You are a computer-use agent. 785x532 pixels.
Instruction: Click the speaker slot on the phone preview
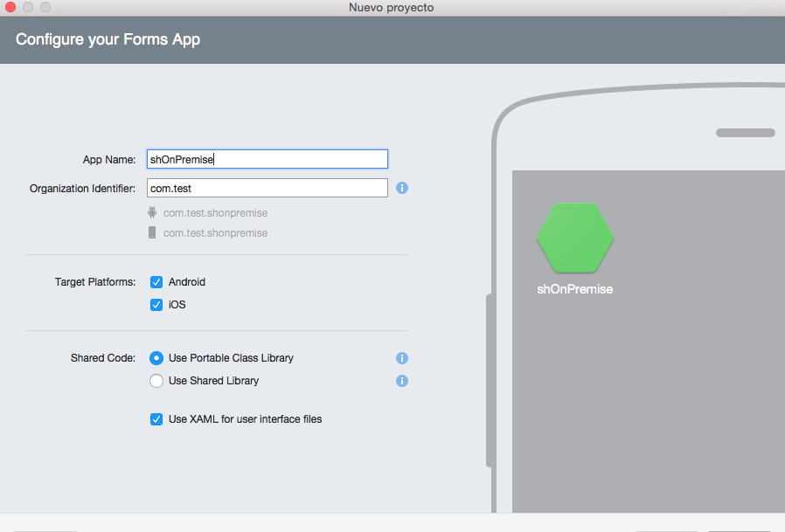click(745, 133)
